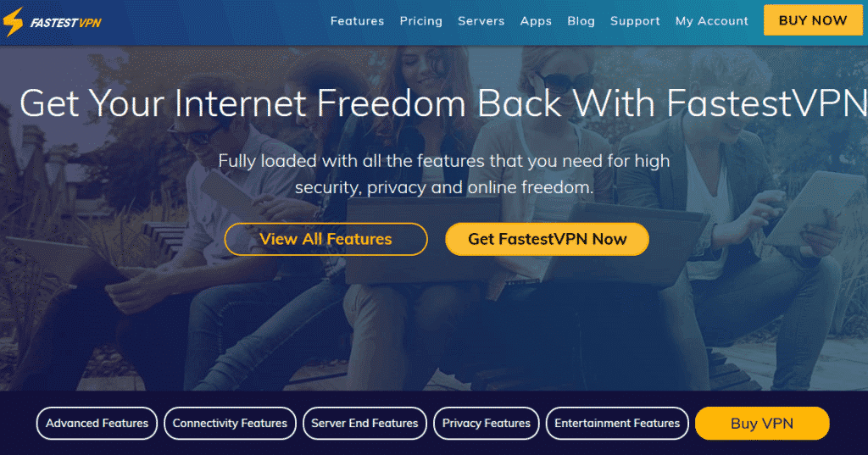Select the Server End Features pill

(364, 424)
